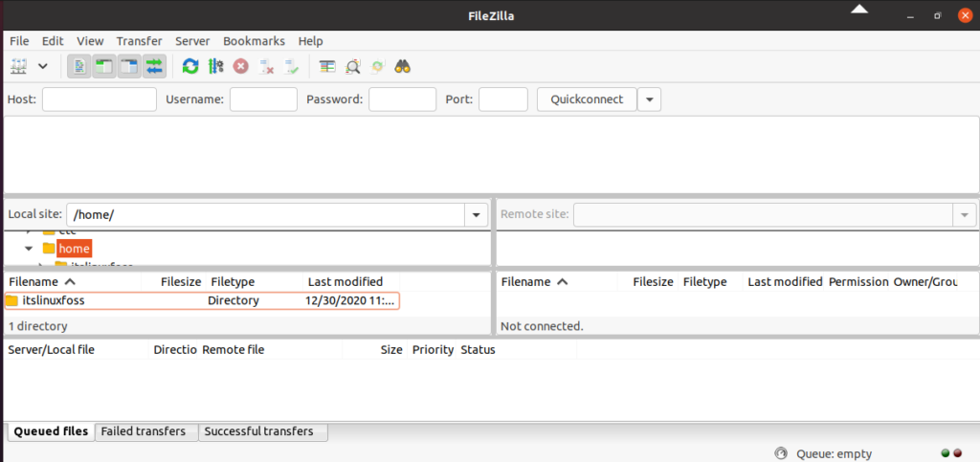Image resolution: width=980 pixels, height=462 pixels.
Task: Sort local files by Filename column
Action: click(x=73, y=281)
